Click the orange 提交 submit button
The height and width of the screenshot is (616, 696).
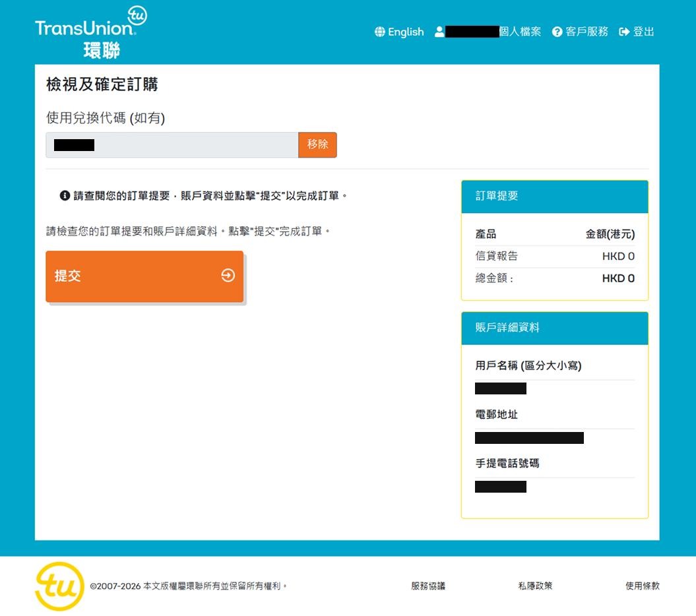coord(144,276)
